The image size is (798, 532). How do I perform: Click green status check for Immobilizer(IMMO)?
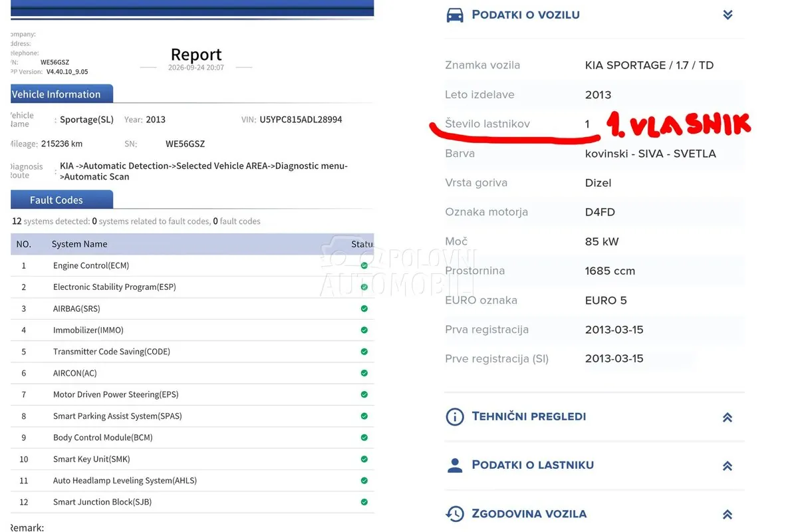(364, 330)
